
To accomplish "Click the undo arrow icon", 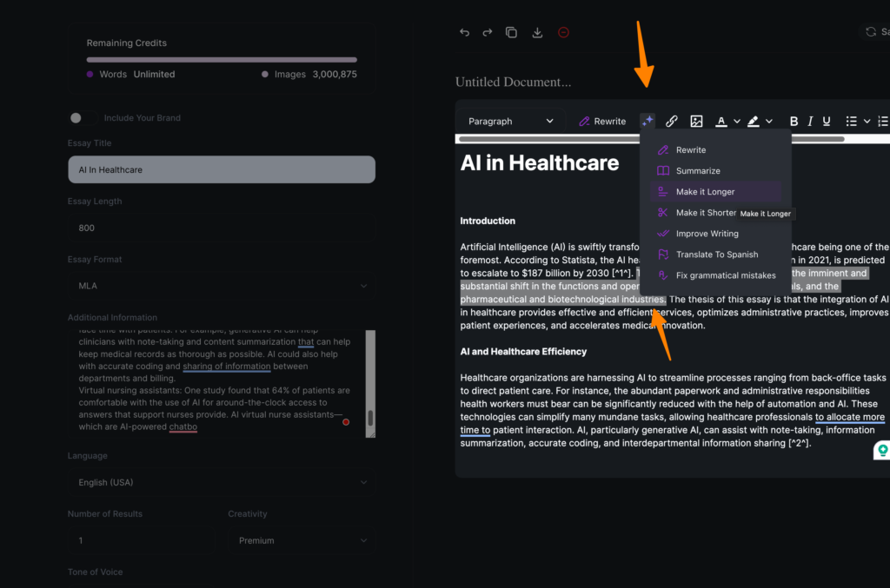I will pyautogui.click(x=464, y=32).
